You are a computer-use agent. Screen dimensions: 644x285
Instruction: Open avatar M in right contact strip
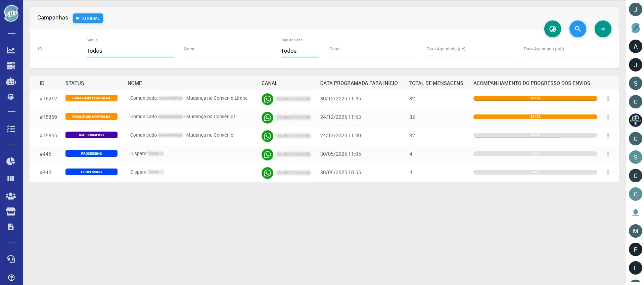coord(636,231)
